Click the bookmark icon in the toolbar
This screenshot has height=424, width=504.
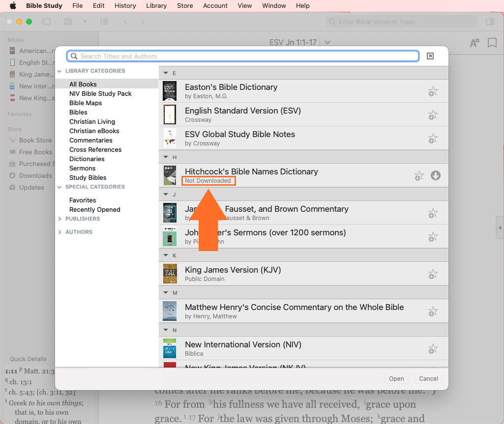tap(492, 43)
